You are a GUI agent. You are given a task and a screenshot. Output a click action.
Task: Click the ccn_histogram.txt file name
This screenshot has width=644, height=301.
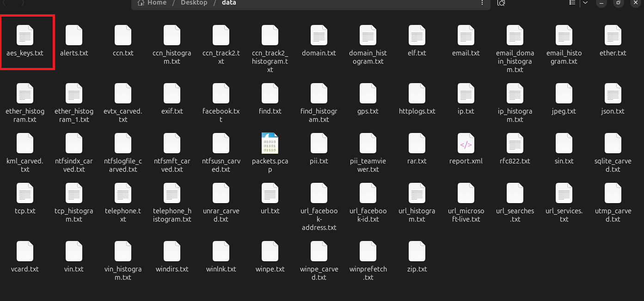click(172, 57)
